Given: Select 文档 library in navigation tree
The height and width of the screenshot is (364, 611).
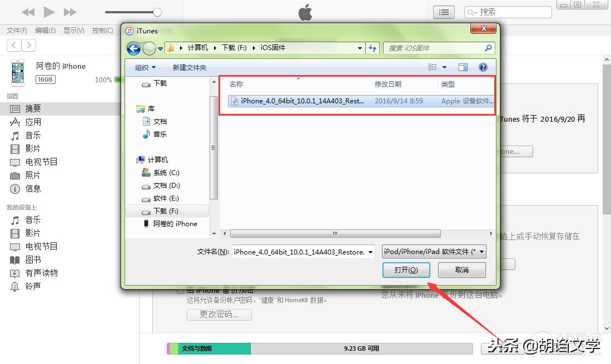Looking at the screenshot, I should tap(160, 122).
